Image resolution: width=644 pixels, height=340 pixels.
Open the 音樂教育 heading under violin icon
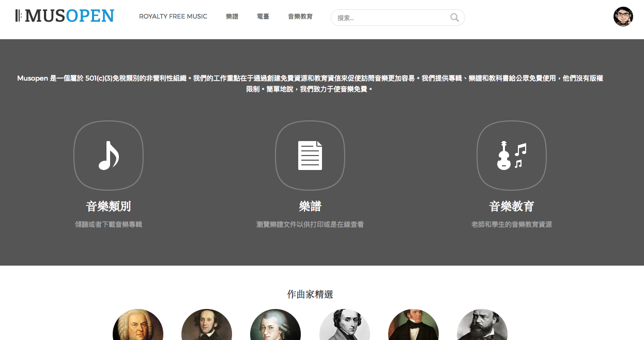click(512, 207)
